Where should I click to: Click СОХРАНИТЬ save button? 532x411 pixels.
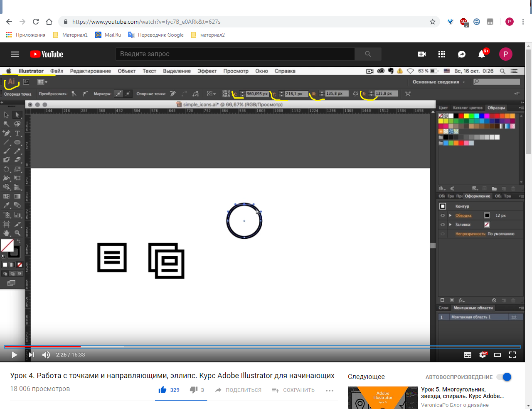293,390
